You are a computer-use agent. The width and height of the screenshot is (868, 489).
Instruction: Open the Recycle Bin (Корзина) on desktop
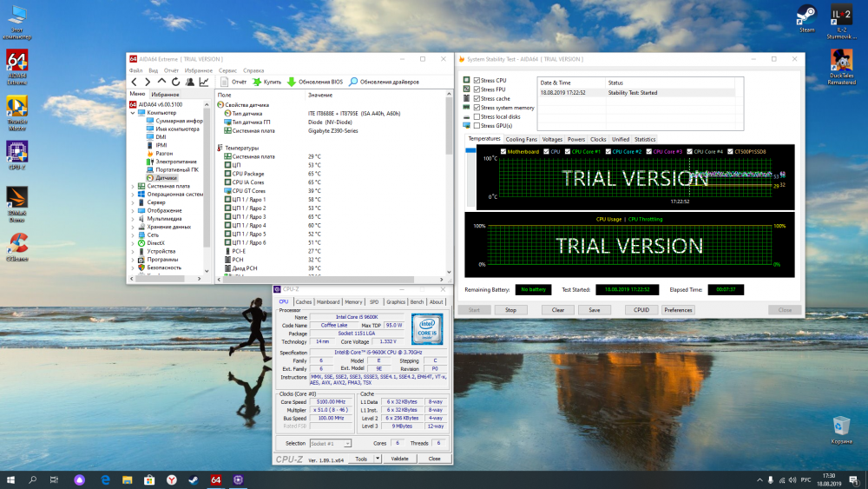[x=840, y=426]
